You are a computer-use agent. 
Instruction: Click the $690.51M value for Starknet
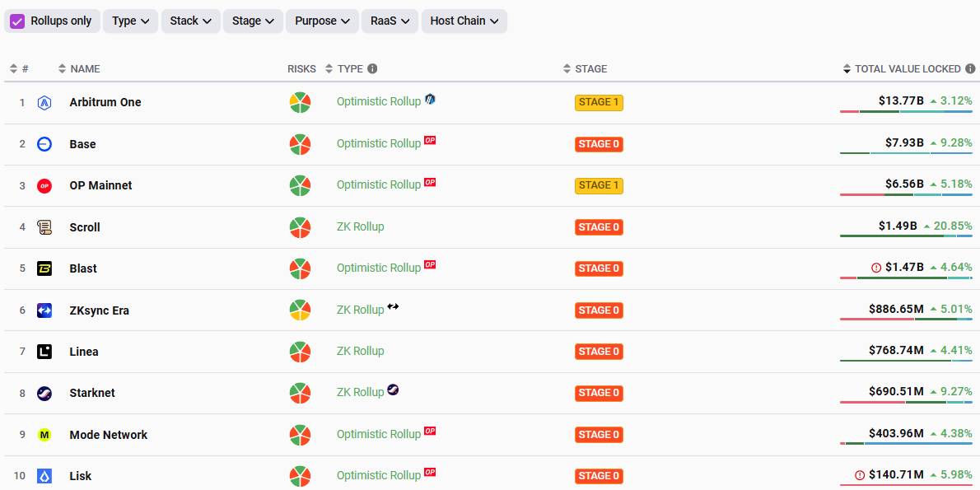point(896,391)
